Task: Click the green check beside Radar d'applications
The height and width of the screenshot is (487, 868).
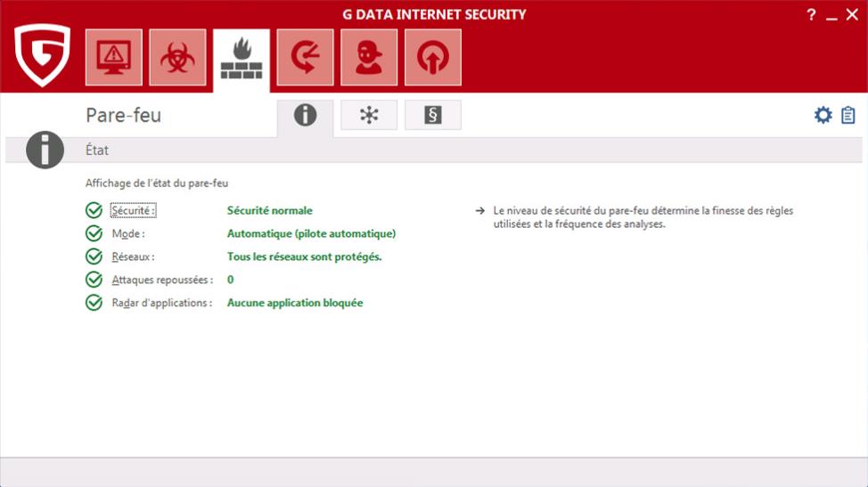Action: 94,303
